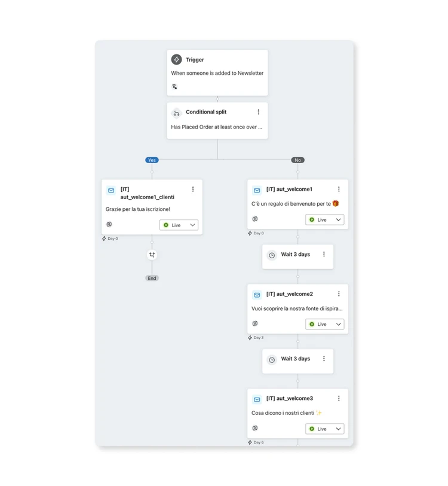Click the aut_welcome2 email envelope icon
The height and width of the screenshot is (486, 448).
click(257, 295)
